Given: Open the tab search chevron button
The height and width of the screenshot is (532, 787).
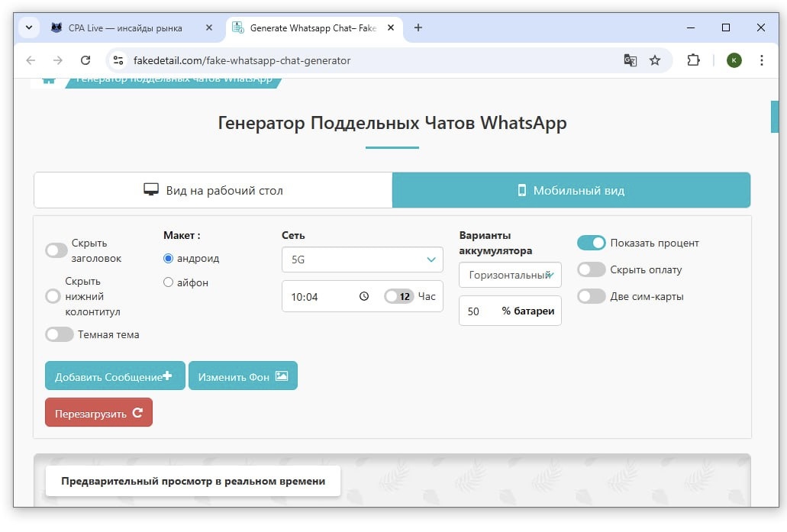Looking at the screenshot, I should pyautogui.click(x=29, y=27).
